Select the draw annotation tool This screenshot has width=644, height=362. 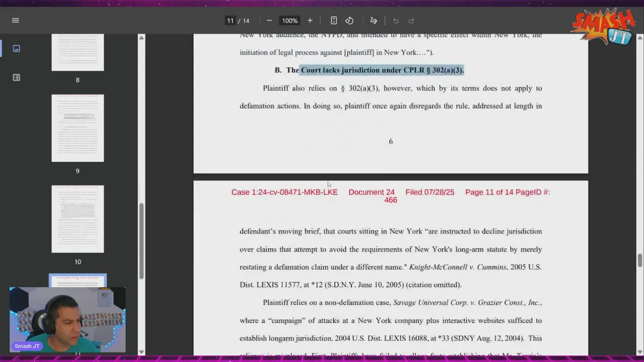[x=373, y=21]
